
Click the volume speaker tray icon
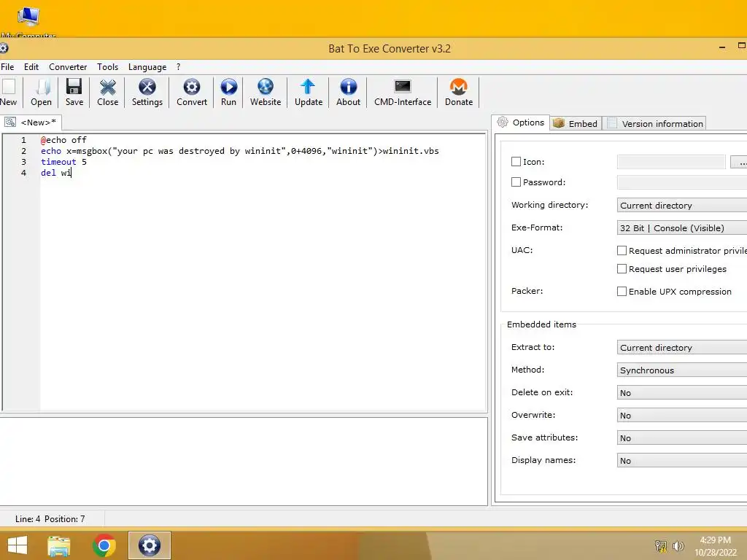click(x=678, y=545)
